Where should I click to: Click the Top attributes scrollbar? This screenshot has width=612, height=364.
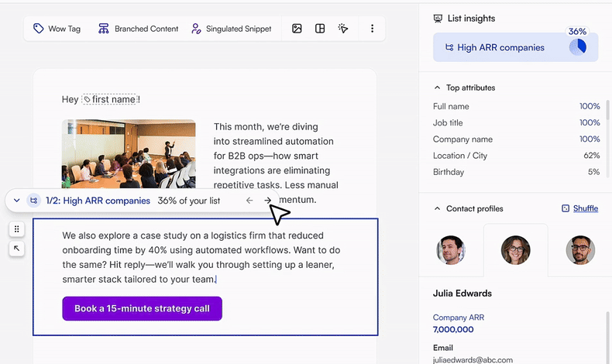click(607, 110)
